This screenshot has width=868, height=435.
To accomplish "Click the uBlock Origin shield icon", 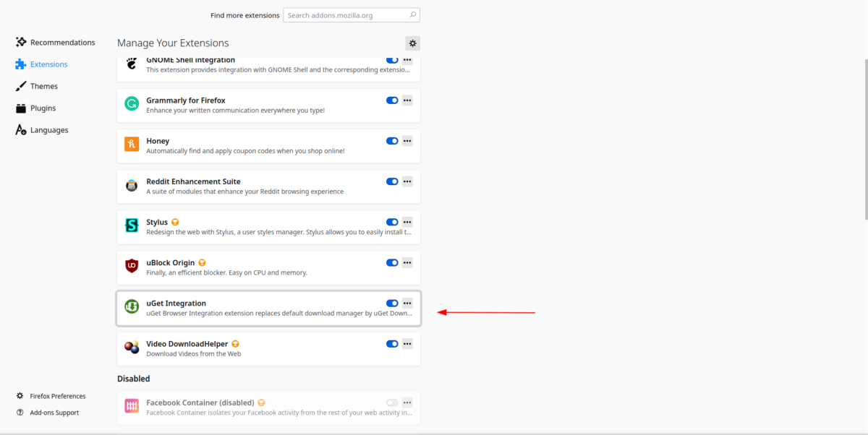I will (x=131, y=267).
